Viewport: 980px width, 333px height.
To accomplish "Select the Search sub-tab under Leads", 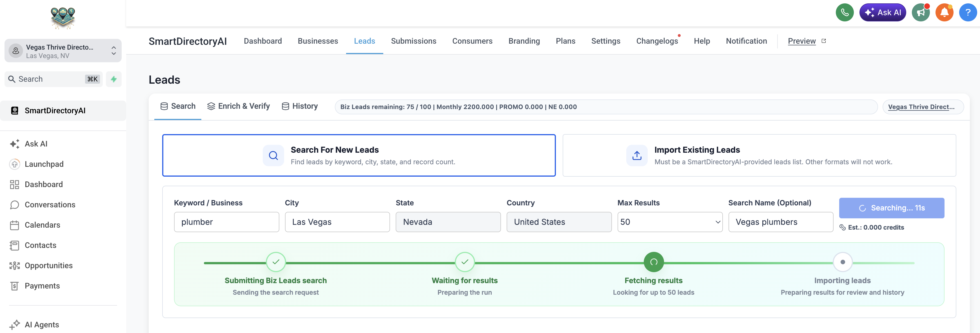I will pyautogui.click(x=178, y=106).
